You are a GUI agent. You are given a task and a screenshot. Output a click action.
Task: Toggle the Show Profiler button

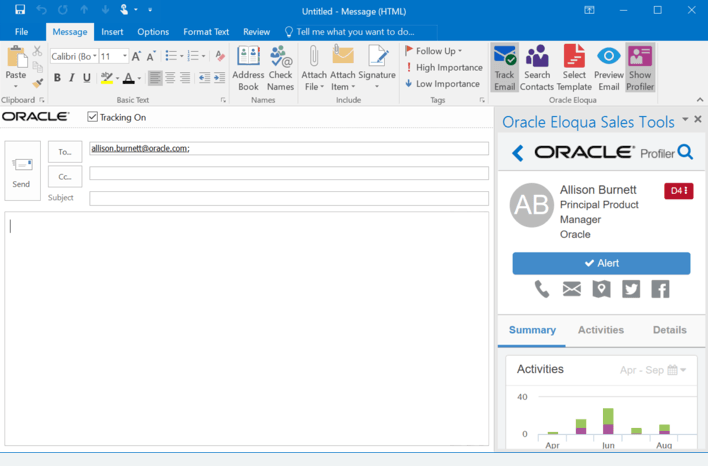tap(640, 68)
